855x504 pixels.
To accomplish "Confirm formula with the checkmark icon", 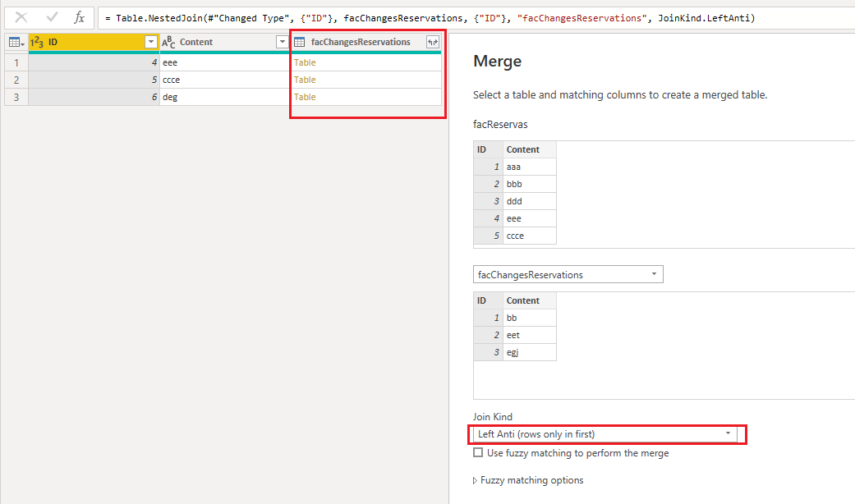I will coord(53,17).
